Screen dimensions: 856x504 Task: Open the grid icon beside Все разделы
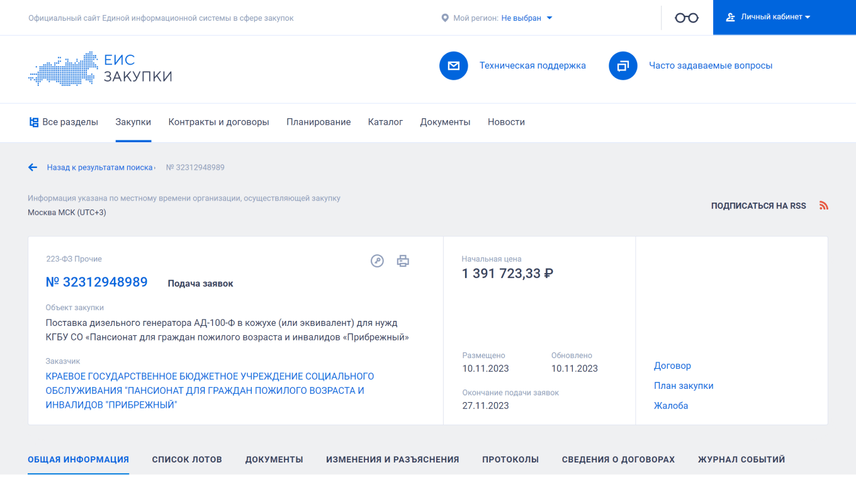click(x=33, y=121)
